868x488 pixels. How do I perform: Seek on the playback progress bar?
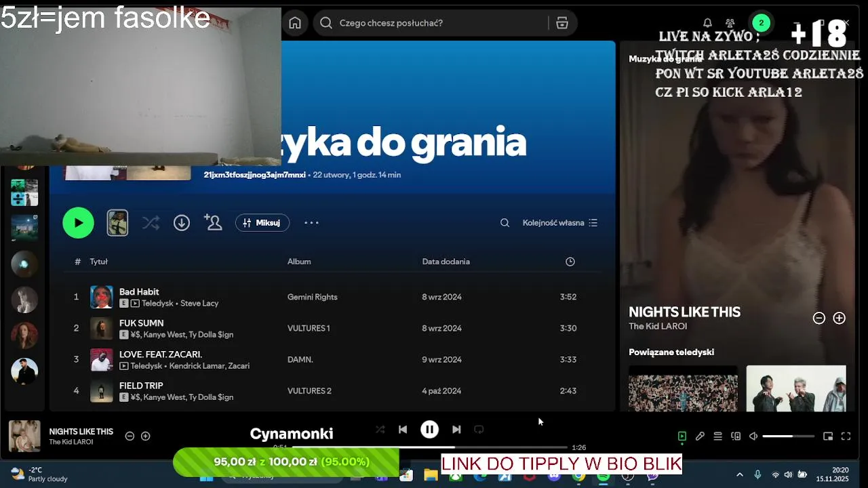430,447
